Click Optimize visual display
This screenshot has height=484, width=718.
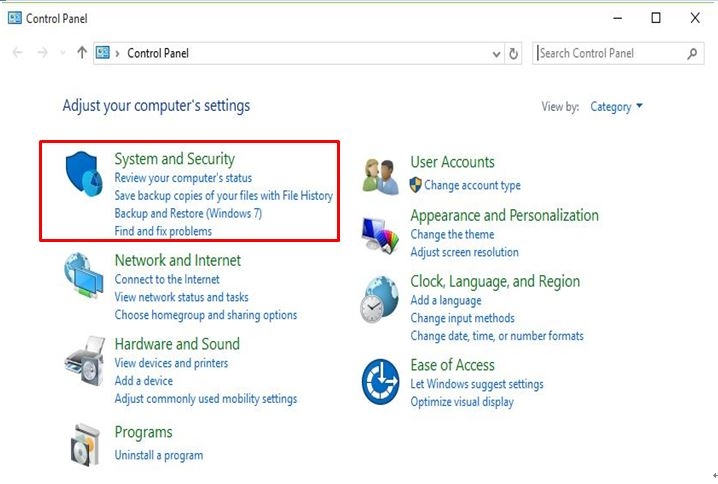462,402
